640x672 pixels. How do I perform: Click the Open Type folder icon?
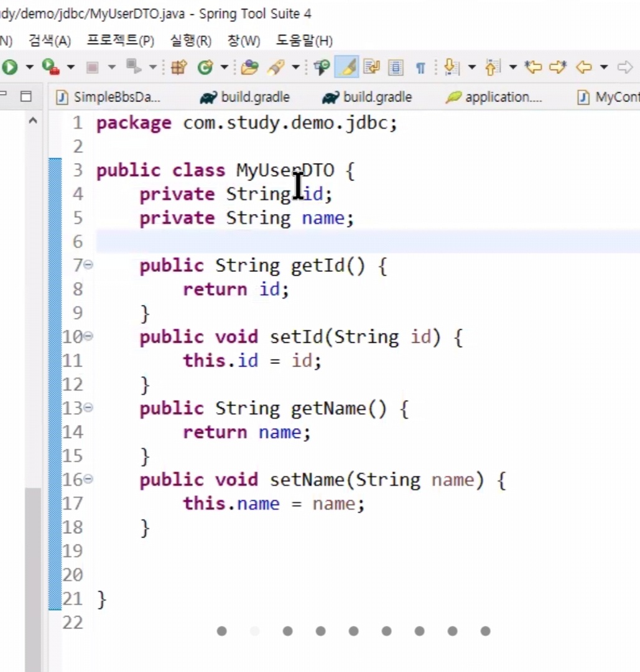tap(249, 67)
